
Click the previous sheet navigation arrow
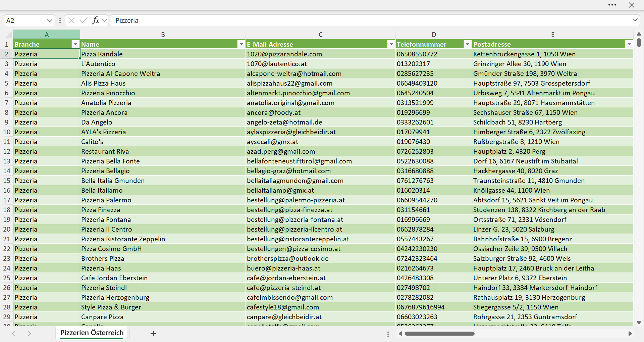click(x=13, y=334)
